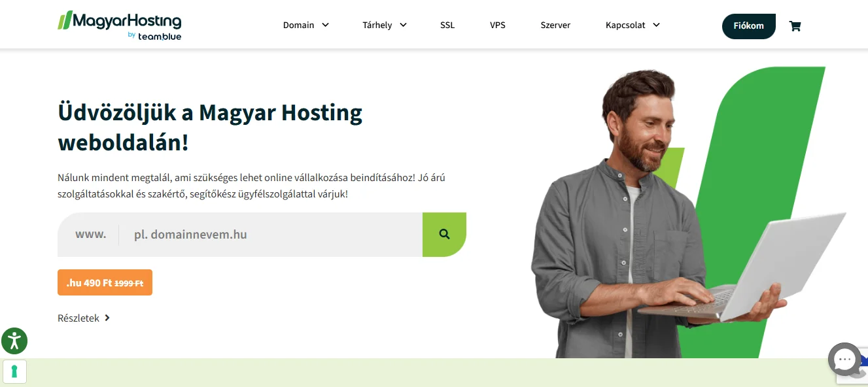Expand the Domain menu chevron

(325, 25)
